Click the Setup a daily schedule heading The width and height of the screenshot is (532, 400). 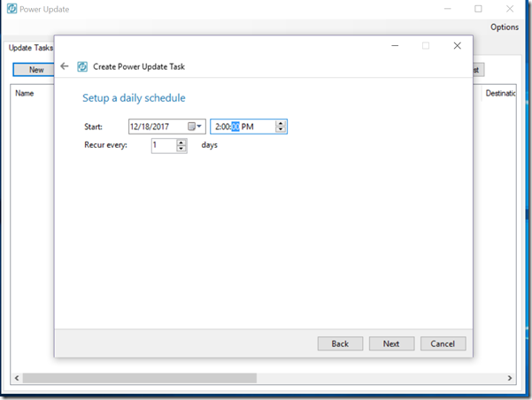click(x=134, y=98)
